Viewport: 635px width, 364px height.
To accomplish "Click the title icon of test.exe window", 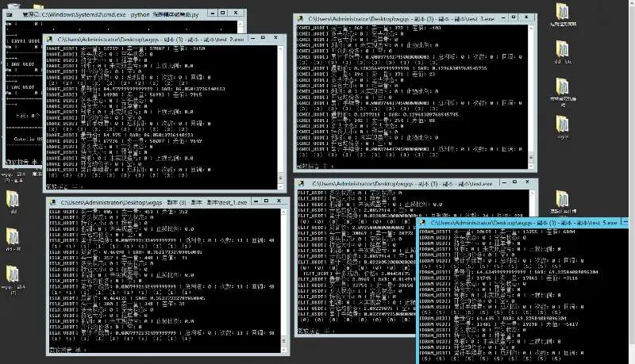I will click(x=302, y=184).
